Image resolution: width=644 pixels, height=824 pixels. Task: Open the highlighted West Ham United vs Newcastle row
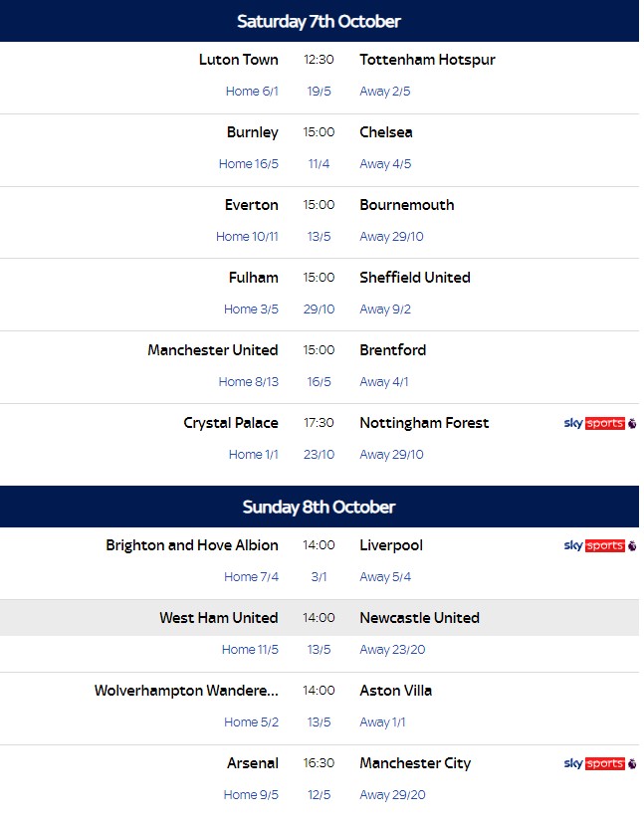click(x=320, y=617)
